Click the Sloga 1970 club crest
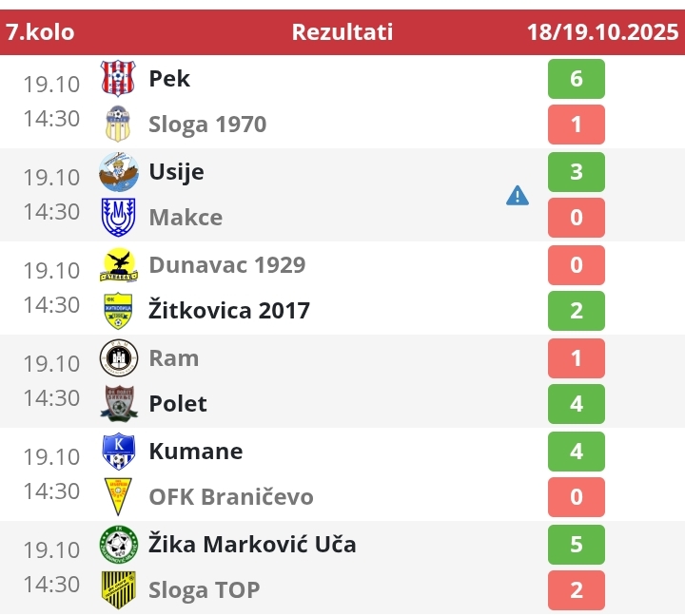Screen dimensions: 685x616 (118, 124)
